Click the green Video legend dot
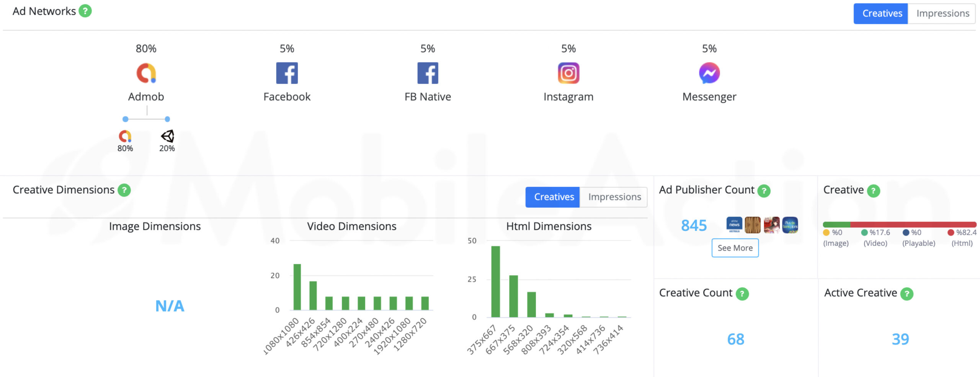This screenshot has width=980, height=377. coord(864,232)
